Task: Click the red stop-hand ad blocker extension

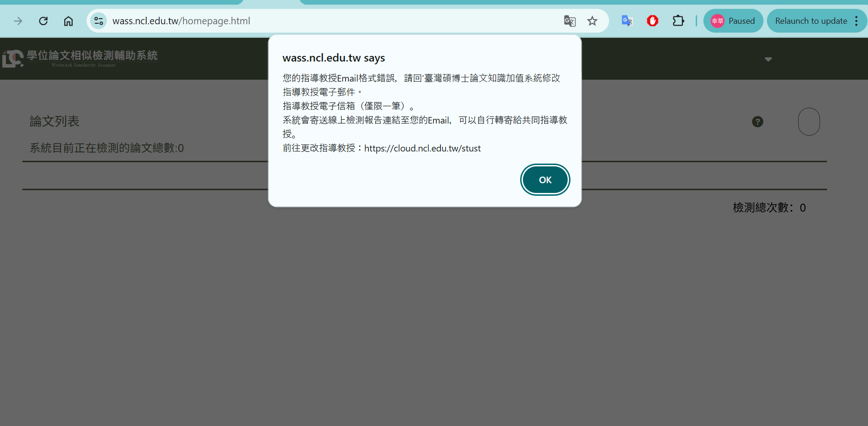Action: click(x=652, y=21)
